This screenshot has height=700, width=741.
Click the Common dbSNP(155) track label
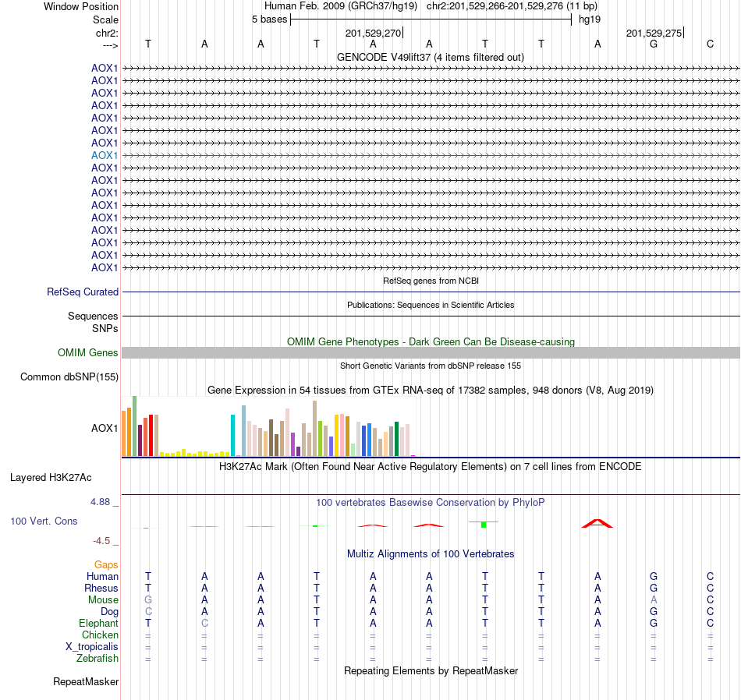click(x=69, y=377)
